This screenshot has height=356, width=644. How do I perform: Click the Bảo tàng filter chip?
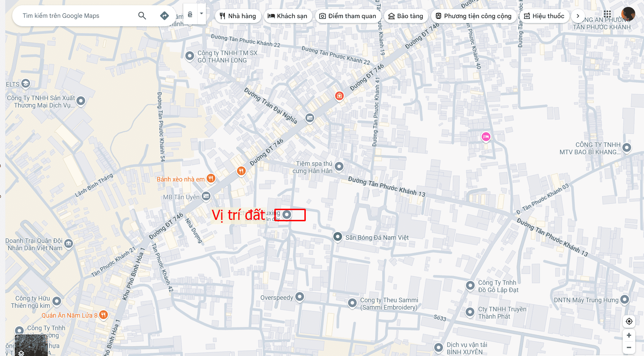406,16
